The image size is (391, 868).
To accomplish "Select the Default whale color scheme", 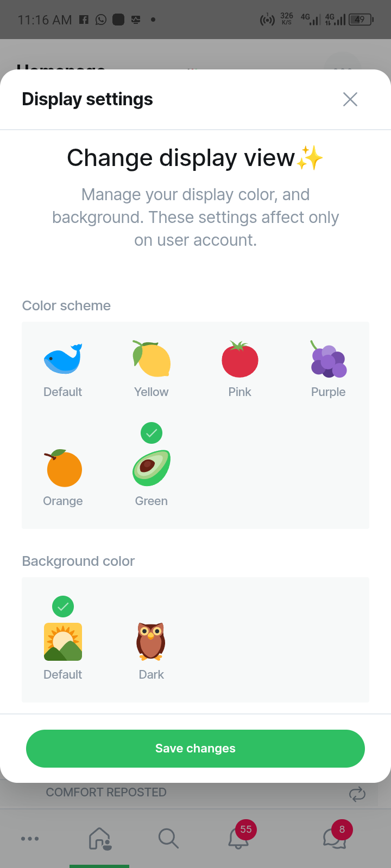I will coord(63,359).
